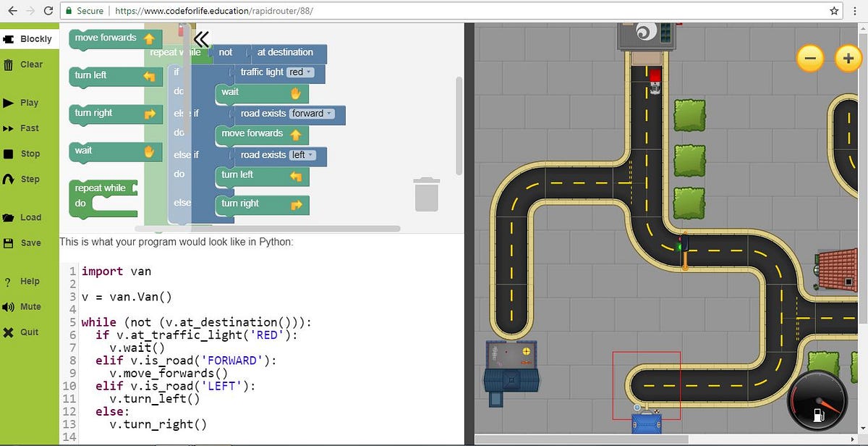Image resolution: width=868 pixels, height=446 pixels.
Task: Click the browser address bar
Action: [289, 11]
